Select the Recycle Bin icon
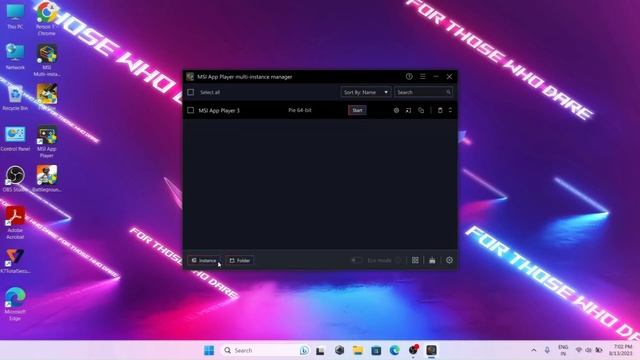Image resolution: width=640 pixels, height=360 pixels. (15, 98)
